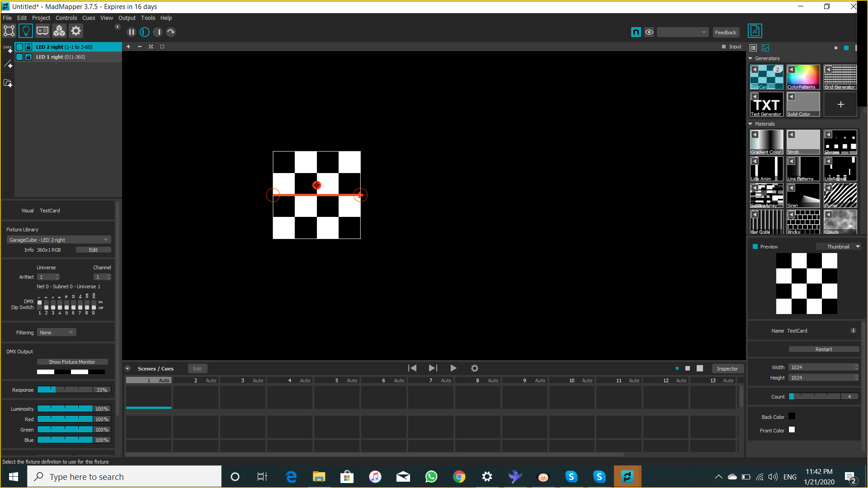
Task: Zoom out the canvas view
Action: pyautogui.click(x=140, y=47)
